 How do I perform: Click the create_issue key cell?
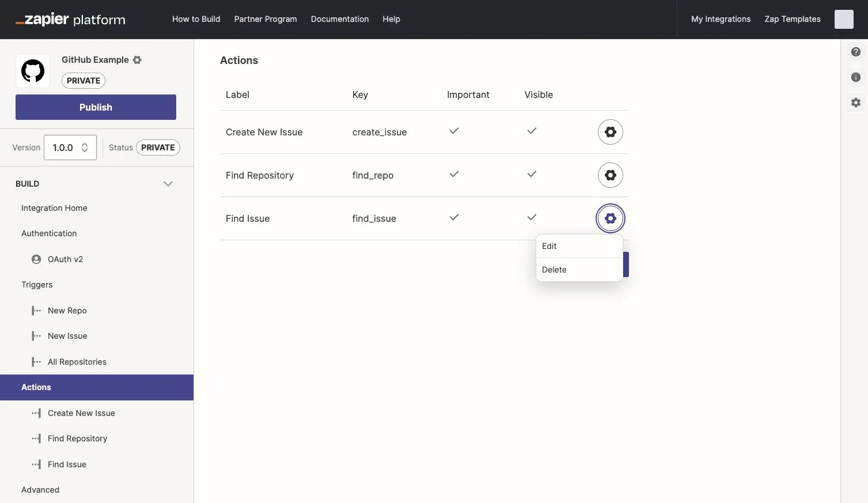tap(380, 132)
